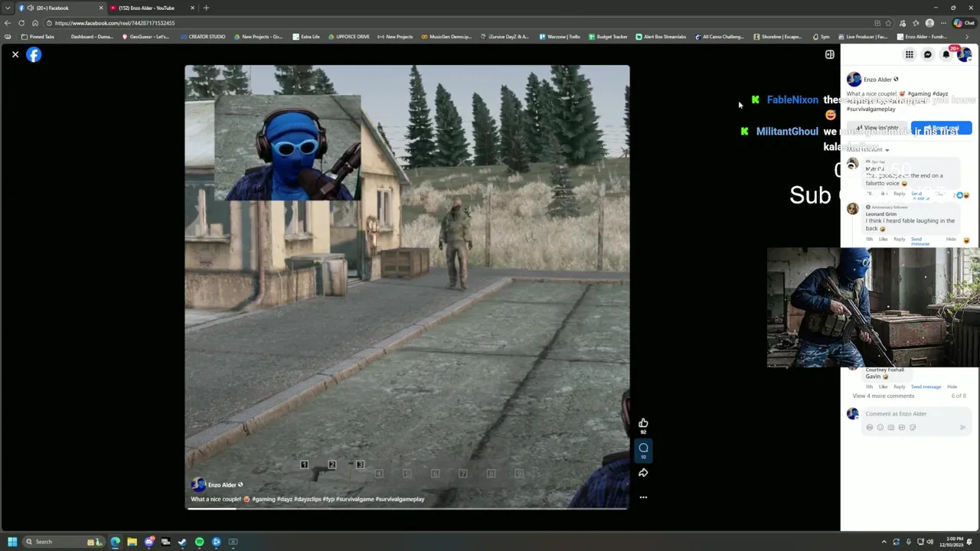The image size is (980, 551).
Task: Click the taskbar Search box
Action: pyautogui.click(x=63, y=542)
